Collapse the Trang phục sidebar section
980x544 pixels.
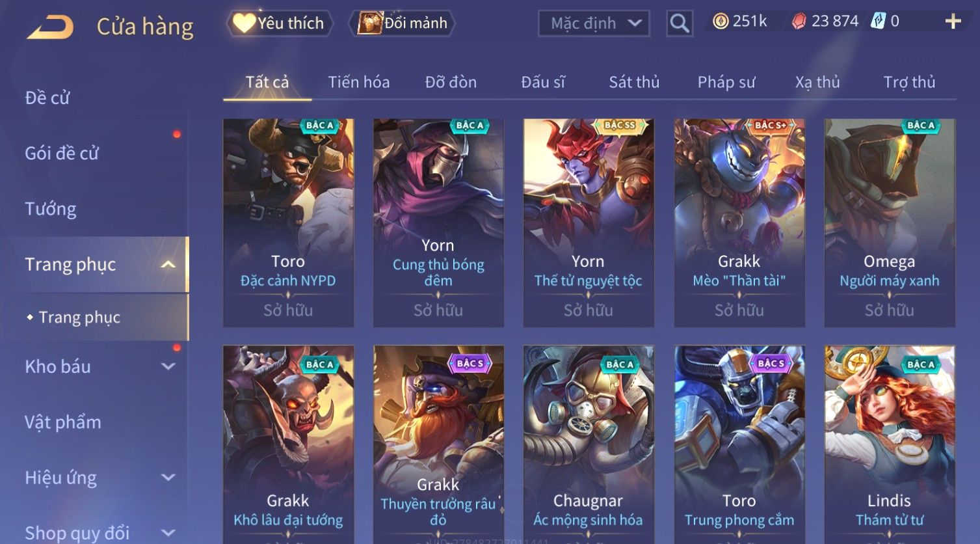pyautogui.click(x=168, y=264)
